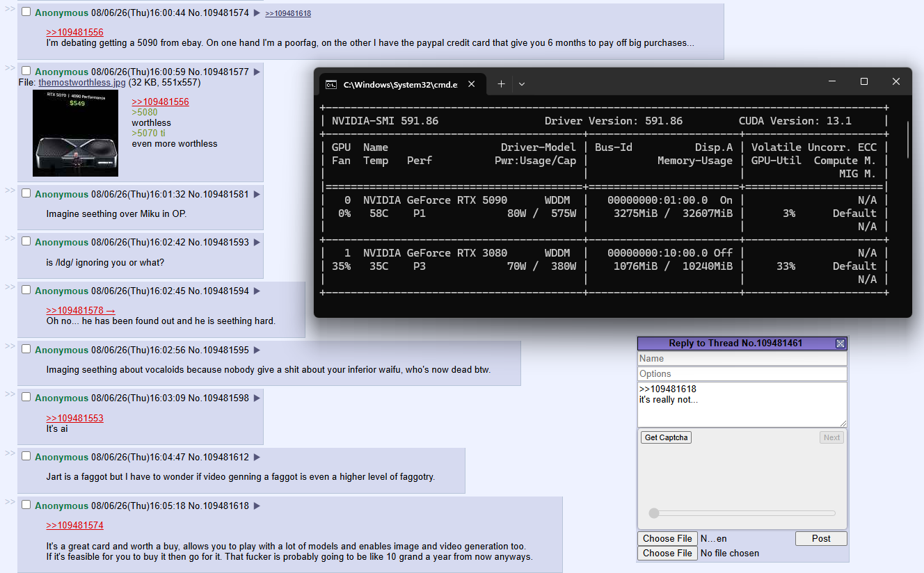Viewport: 924px width, 573px height.
Task: Select the C:\Windows\System32\cmd.exe tab
Action: (x=402, y=84)
